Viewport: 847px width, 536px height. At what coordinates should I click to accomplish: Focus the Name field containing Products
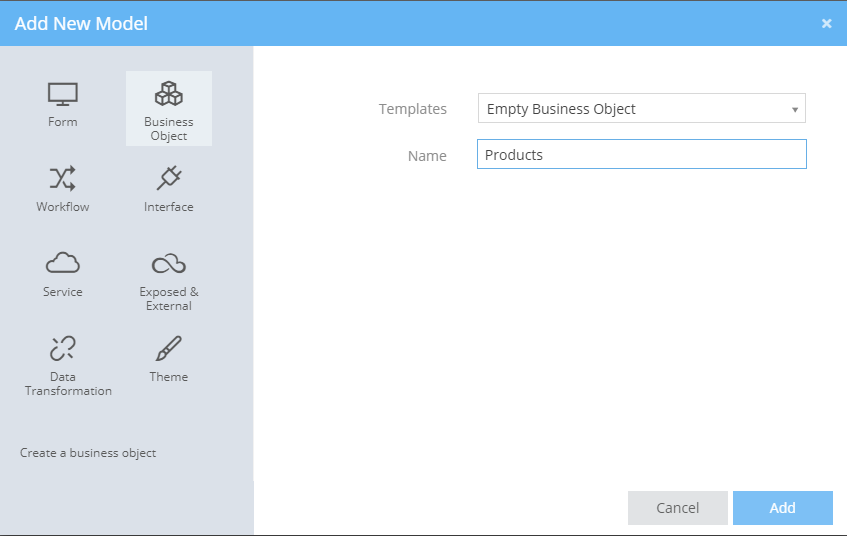(641, 155)
